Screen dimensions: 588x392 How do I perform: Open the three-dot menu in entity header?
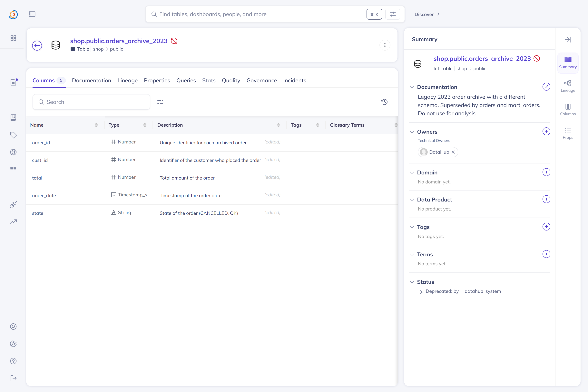pos(385,45)
